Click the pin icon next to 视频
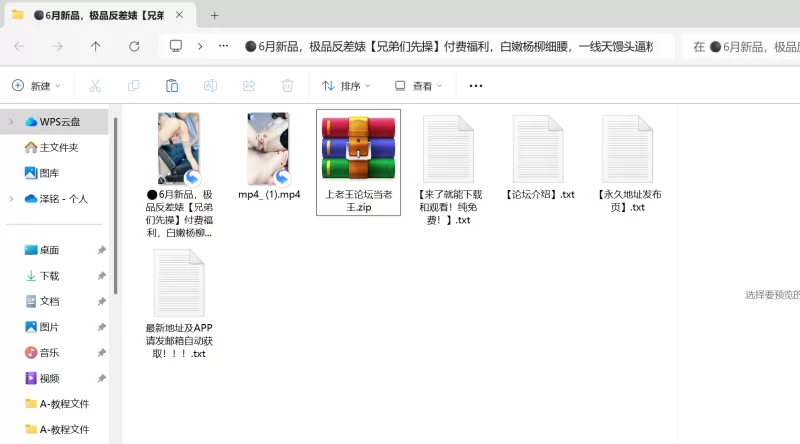 click(x=102, y=378)
